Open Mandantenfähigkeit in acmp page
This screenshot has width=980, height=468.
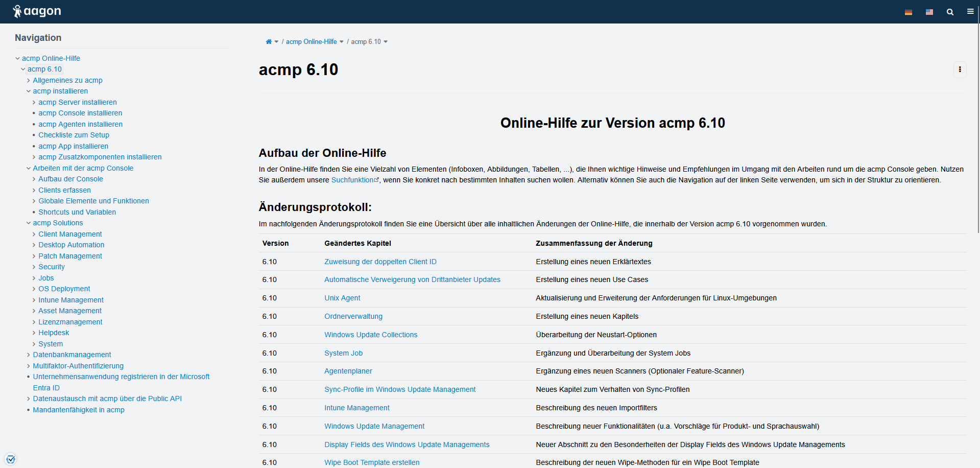79,410
